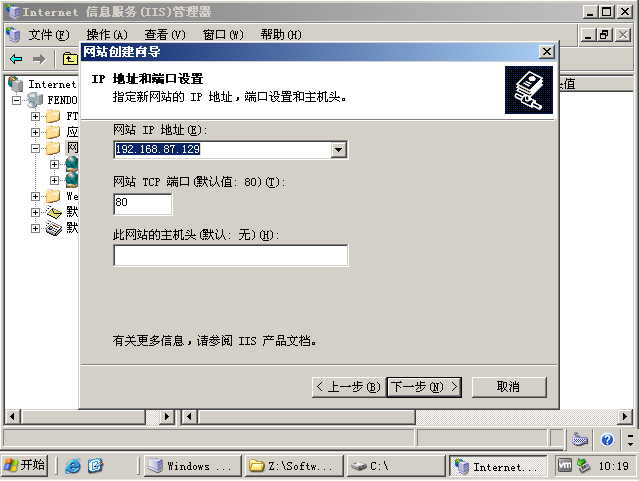This screenshot has height=481, width=639.
Task: Click the Internet Information Services root icon
Action: tap(15, 84)
